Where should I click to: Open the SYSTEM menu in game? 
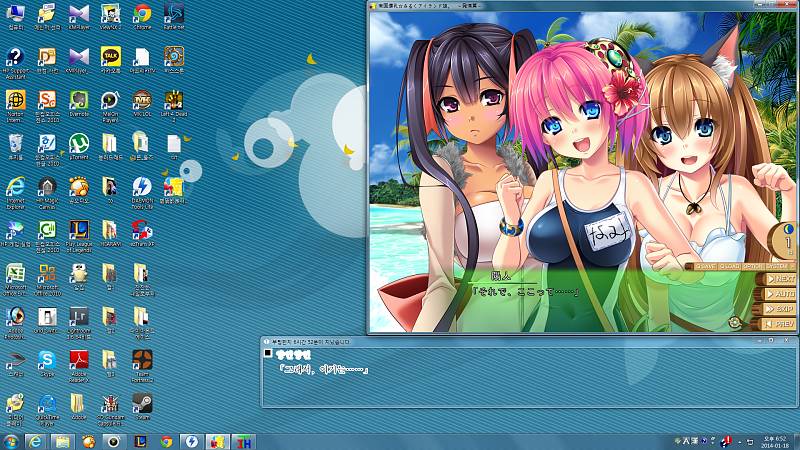pos(776,266)
